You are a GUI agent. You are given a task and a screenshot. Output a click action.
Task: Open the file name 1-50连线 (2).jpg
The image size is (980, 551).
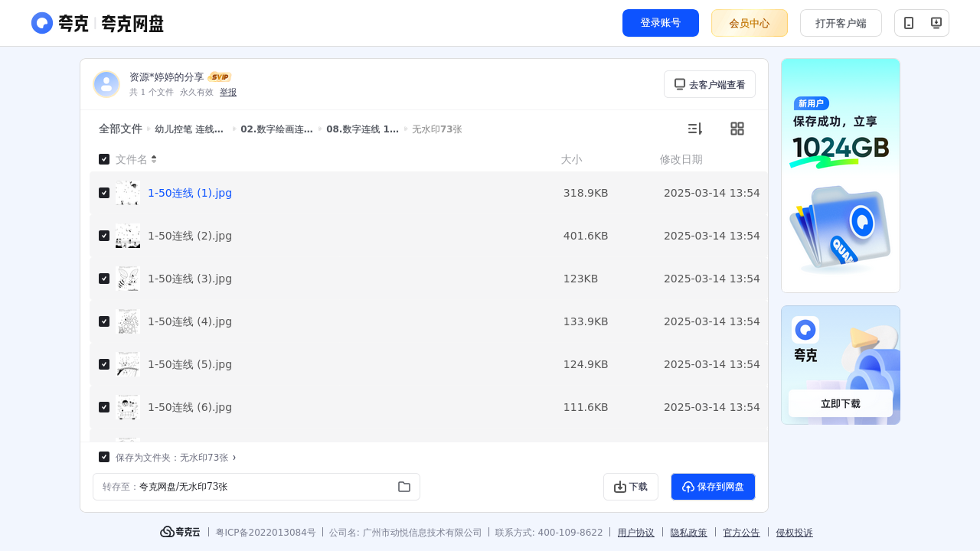190,236
